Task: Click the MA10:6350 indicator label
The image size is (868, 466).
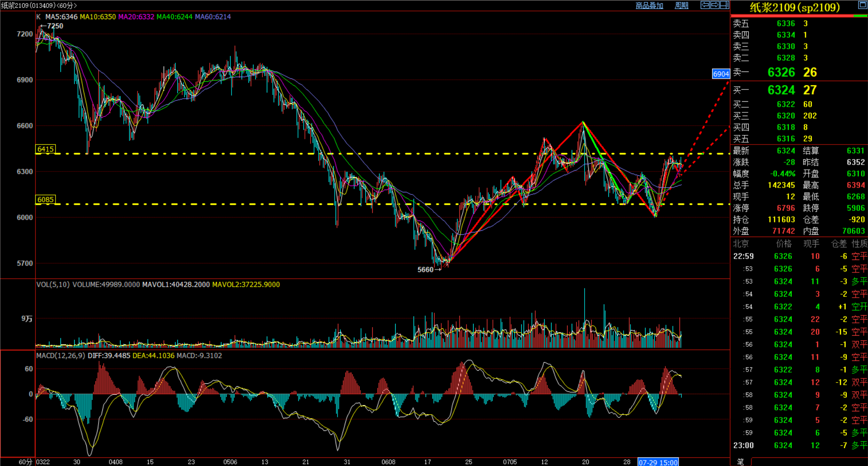Action: point(98,17)
